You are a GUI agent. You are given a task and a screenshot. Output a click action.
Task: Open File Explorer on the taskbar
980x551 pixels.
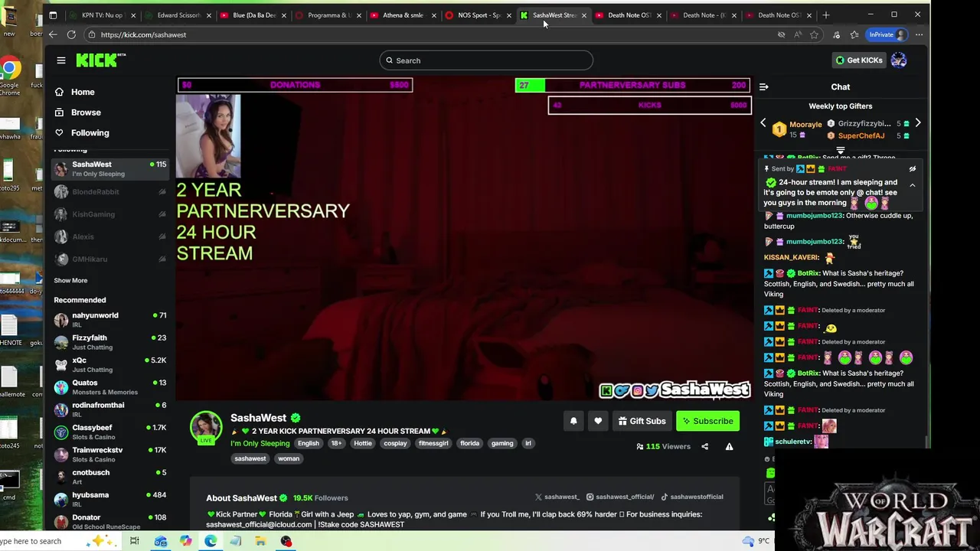pyautogui.click(x=260, y=541)
